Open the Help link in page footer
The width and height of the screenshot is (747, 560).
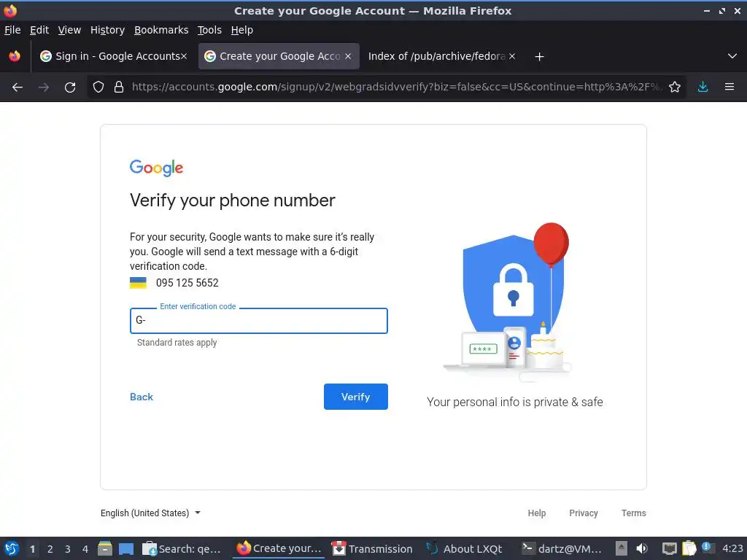[x=536, y=513]
